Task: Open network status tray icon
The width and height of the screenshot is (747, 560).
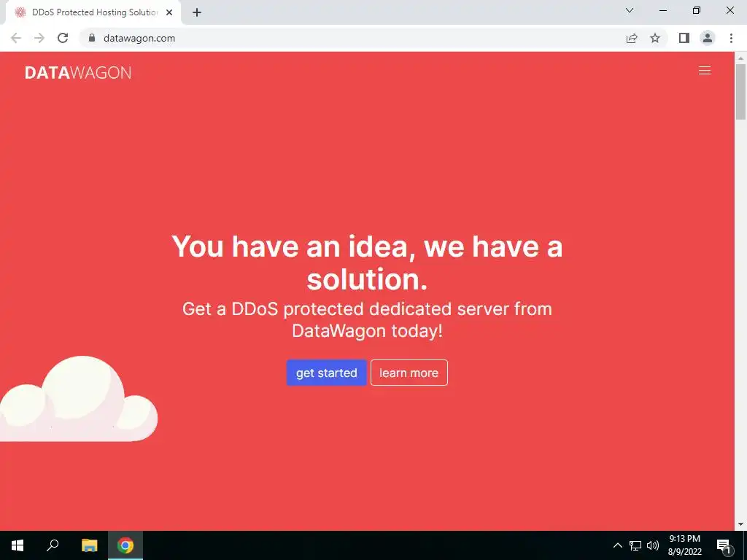Action: [635, 545]
